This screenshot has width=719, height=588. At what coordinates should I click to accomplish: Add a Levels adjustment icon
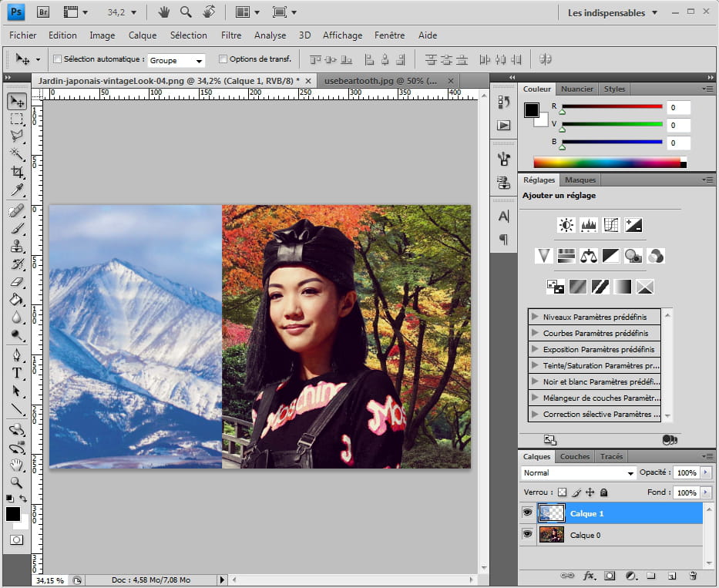[x=588, y=225]
